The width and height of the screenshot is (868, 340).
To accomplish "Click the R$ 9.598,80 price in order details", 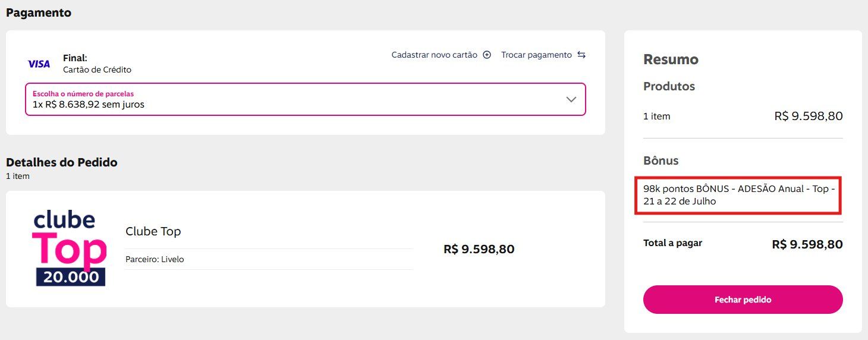I will tap(479, 249).
